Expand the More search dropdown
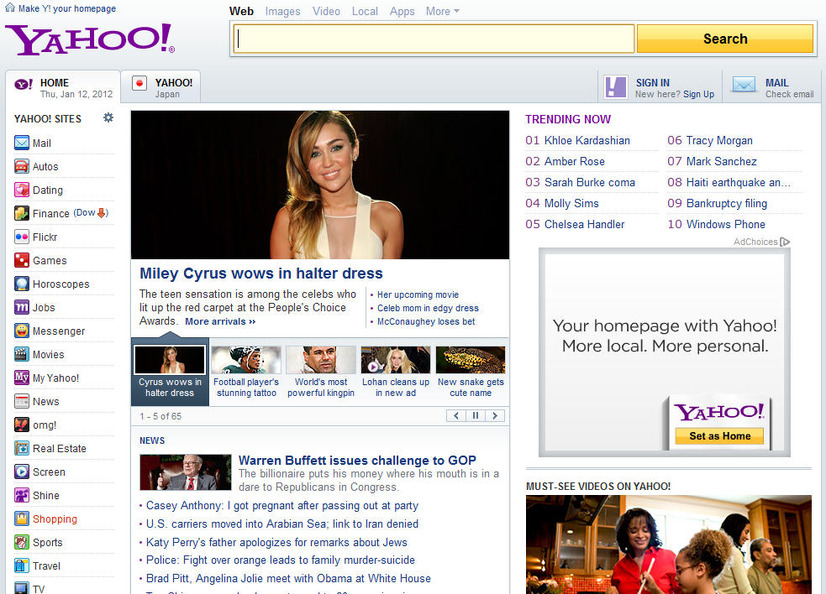Viewport: 826px width, 594px height. point(442,11)
